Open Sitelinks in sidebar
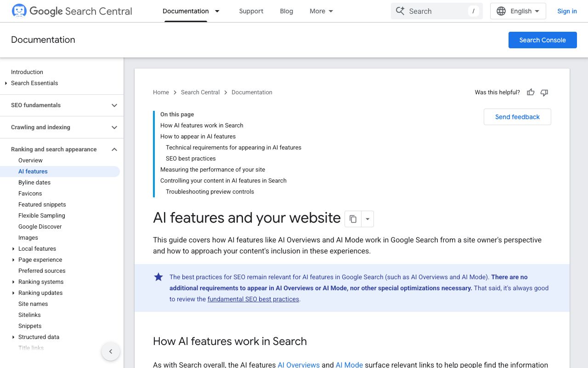 tap(29, 315)
